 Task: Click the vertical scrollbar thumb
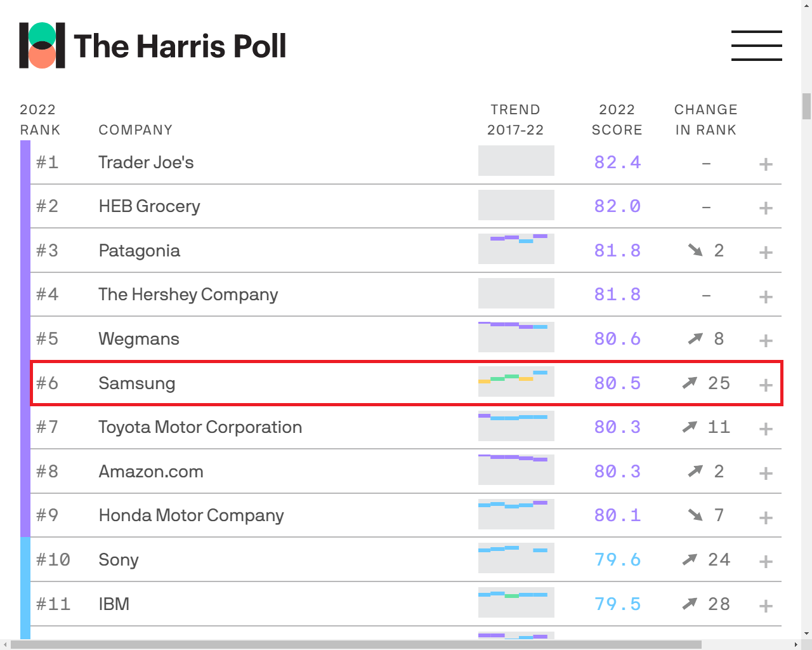806,106
